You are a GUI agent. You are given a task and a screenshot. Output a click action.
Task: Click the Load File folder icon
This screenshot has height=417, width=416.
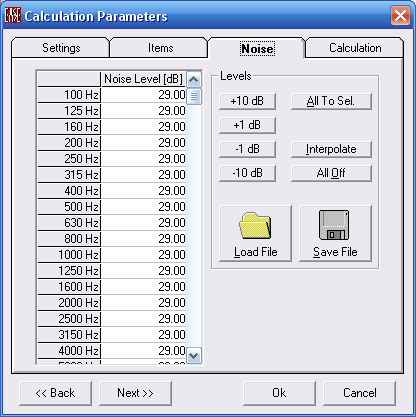(x=255, y=226)
